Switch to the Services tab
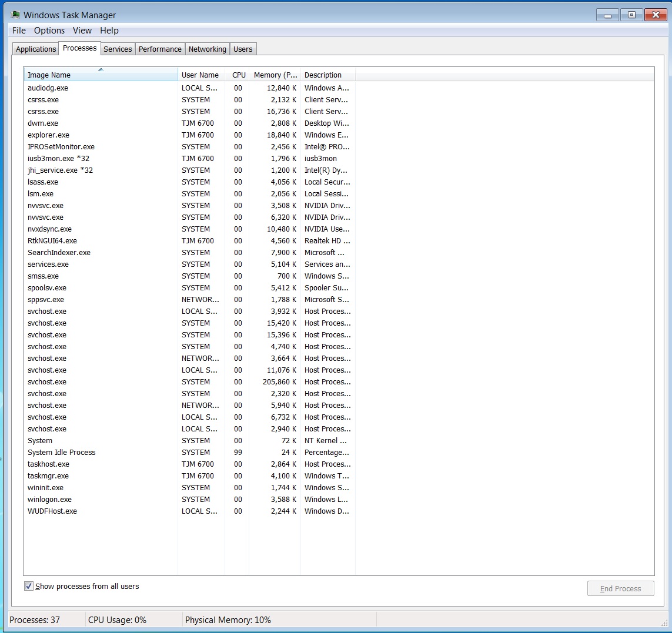Screen dimensions: 672x633 tap(118, 49)
